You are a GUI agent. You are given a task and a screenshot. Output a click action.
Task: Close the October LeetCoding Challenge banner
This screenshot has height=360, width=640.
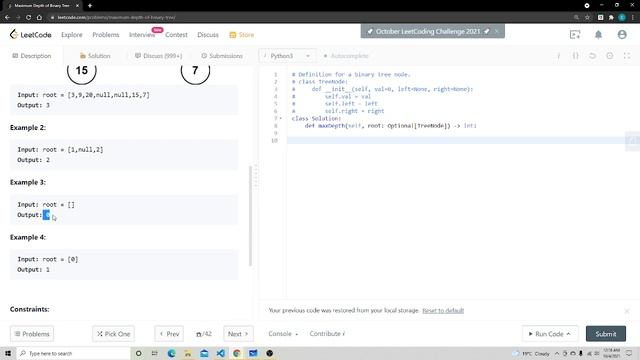(x=496, y=31)
